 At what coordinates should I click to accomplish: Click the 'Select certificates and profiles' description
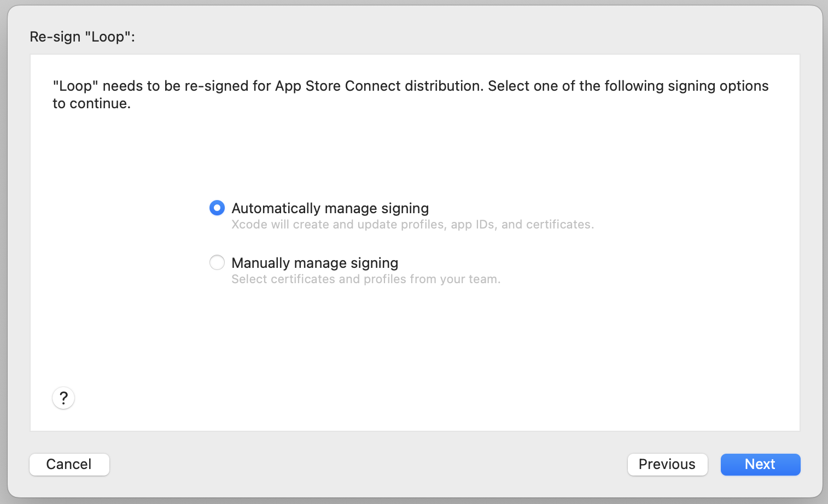click(x=366, y=279)
